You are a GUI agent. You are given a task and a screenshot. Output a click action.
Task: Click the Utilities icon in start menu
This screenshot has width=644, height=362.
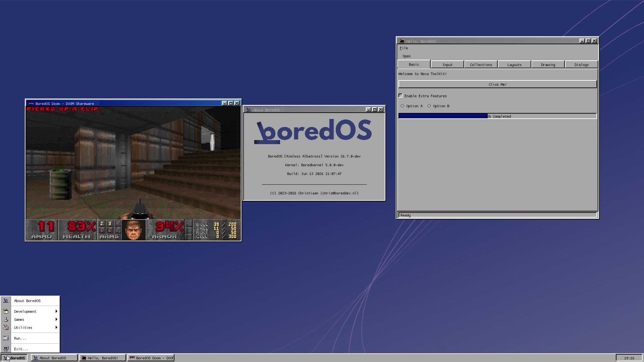pos(6,327)
